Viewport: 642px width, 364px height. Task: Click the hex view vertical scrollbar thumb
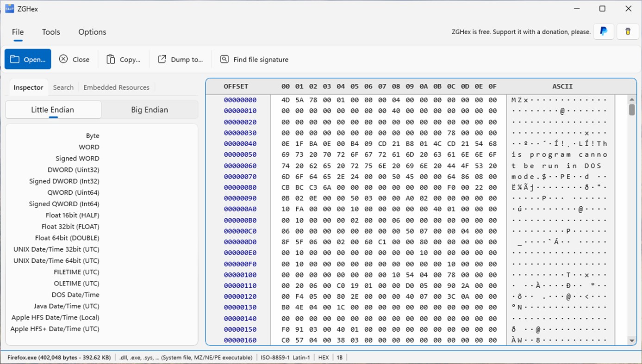[632, 110]
